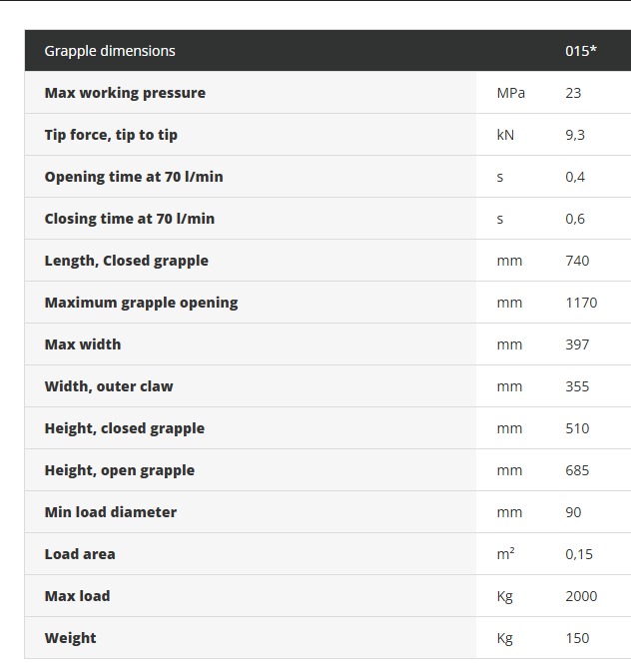
Task: Select the 'Max working pressure' row label
Action: pos(125,93)
